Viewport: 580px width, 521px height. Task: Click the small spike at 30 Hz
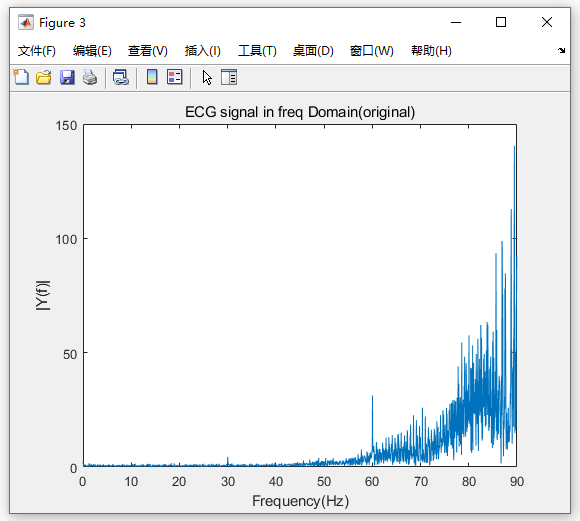click(228, 461)
